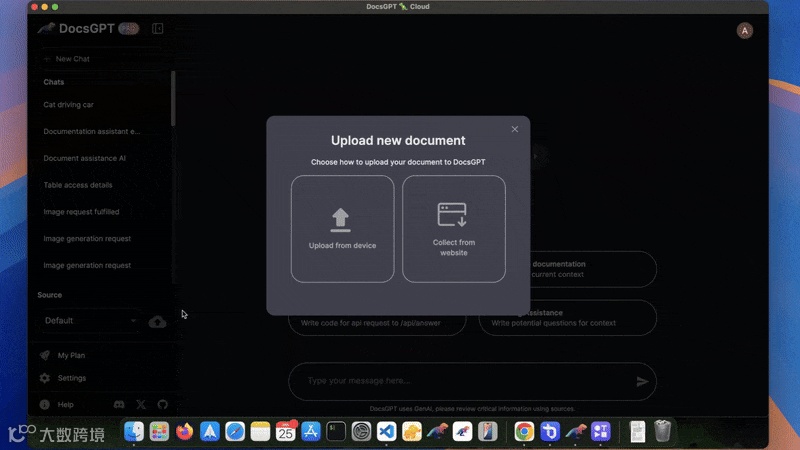Open the purple shapes app in dock
800x450 pixels.
pos(601,432)
